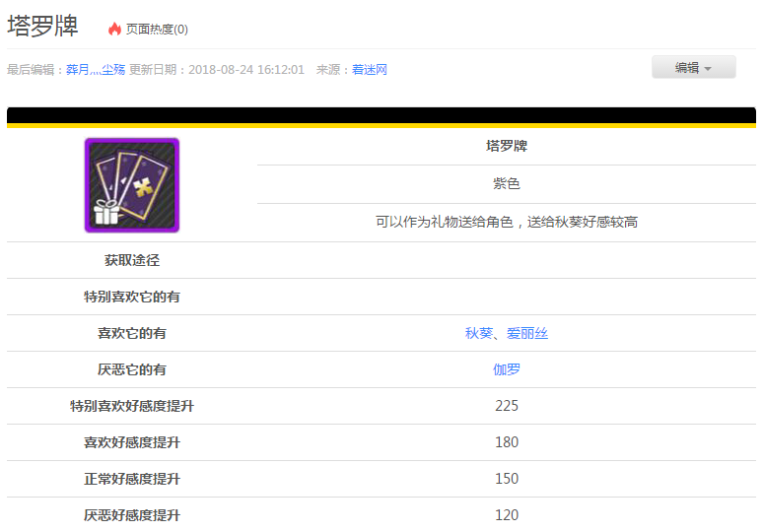Click the item description about 秋葵好感较高
This screenshot has height=532, width=764.
point(507,222)
